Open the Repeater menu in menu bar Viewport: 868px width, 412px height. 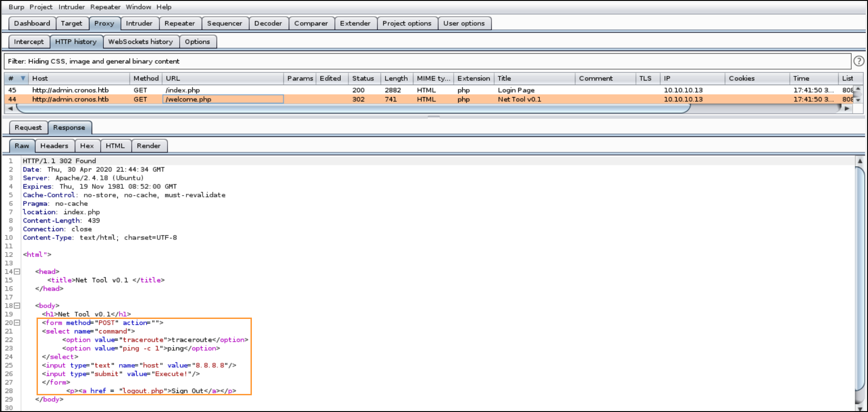tap(105, 7)
